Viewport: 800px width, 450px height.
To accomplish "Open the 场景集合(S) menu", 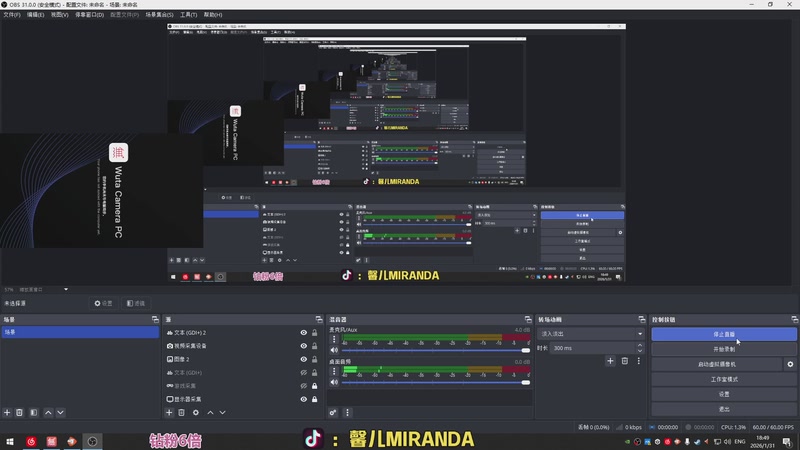I will 159,15.
